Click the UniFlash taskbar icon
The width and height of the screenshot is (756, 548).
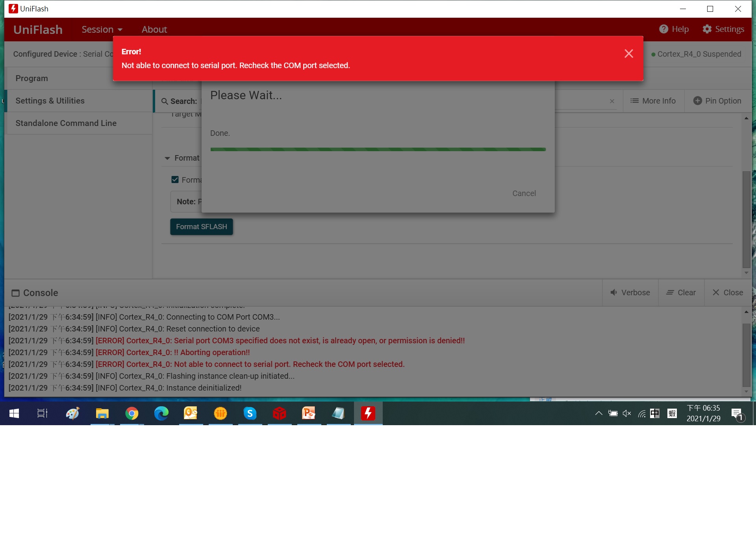pyautogui.click(x=368, y=413)
